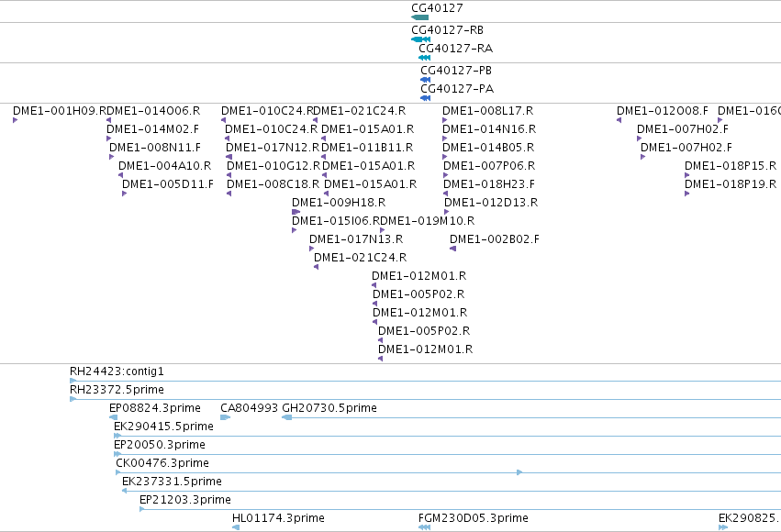Select the DME1-018P19.R feature label
The image size is (781, 532).
tap(731, 184)
